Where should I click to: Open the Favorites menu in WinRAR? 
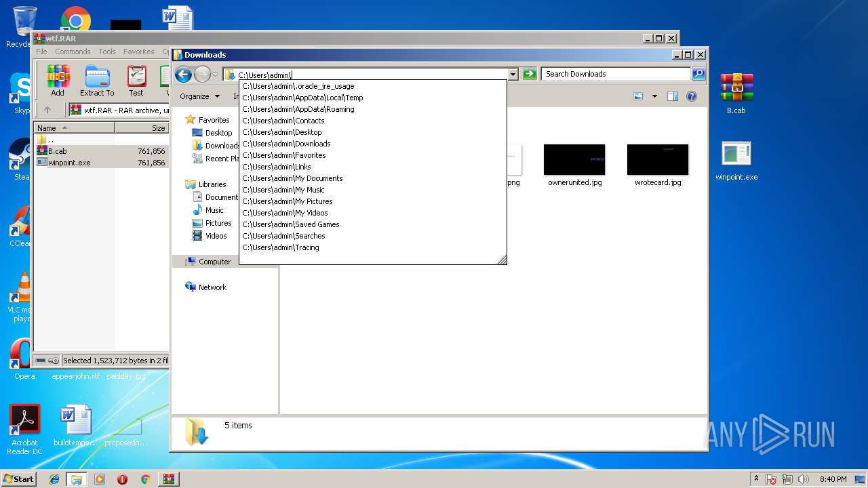[139, 52]
